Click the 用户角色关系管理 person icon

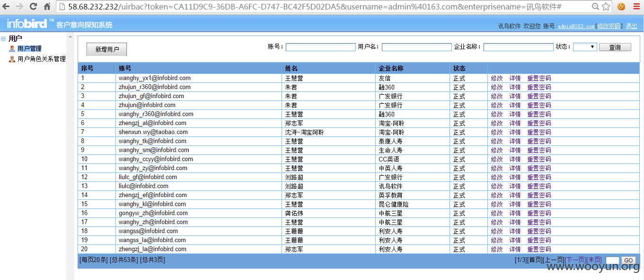point(12,59)
